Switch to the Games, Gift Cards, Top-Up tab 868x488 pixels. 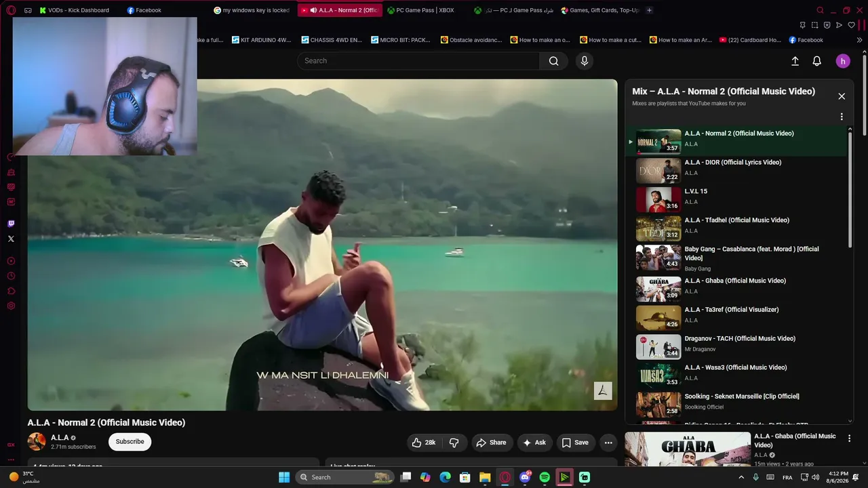tap(600, 10)
